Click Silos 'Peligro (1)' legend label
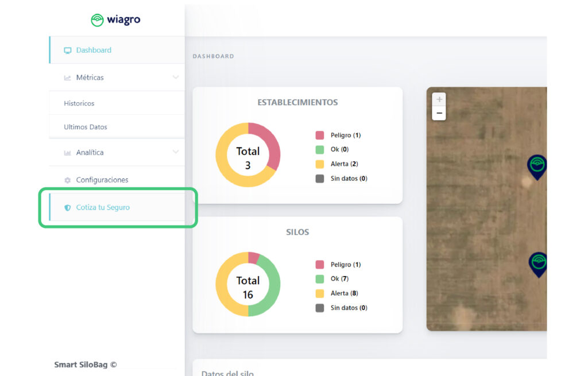The image size is (588, 376). (346, 265)
